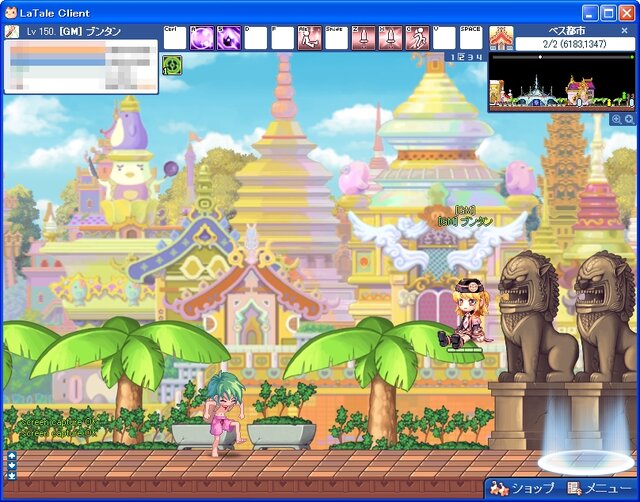The image size is (640, 502).
Task: Use the potion item in slot Z
Action: 363,38
